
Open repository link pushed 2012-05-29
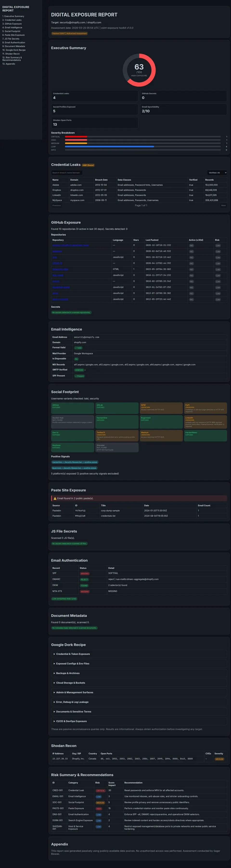(x=60, y=299)
